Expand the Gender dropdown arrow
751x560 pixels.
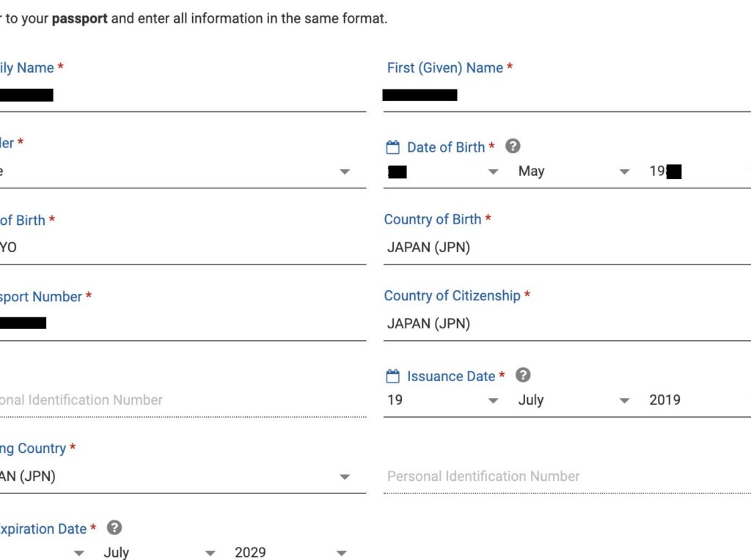(345, 172)
